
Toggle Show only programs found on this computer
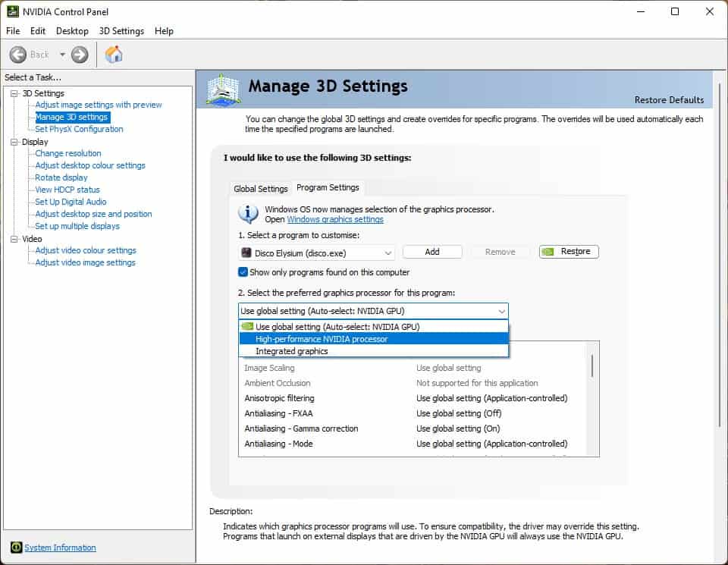click(x=244, y=272)
